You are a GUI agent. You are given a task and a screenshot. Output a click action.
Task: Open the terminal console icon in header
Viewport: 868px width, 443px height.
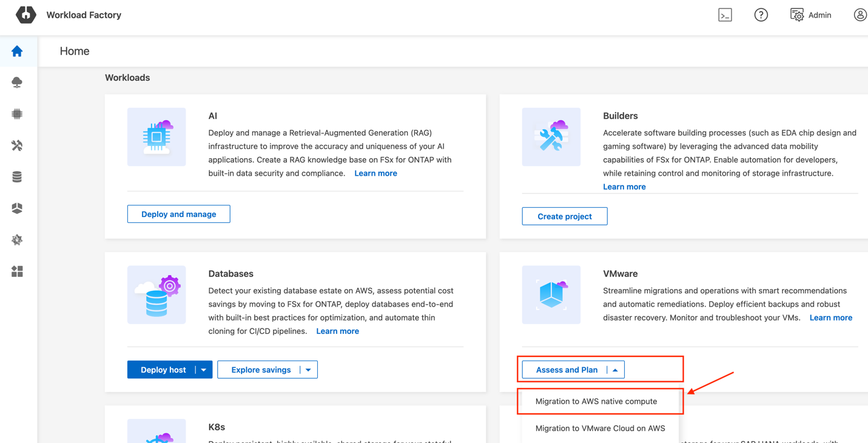(725, 15)
